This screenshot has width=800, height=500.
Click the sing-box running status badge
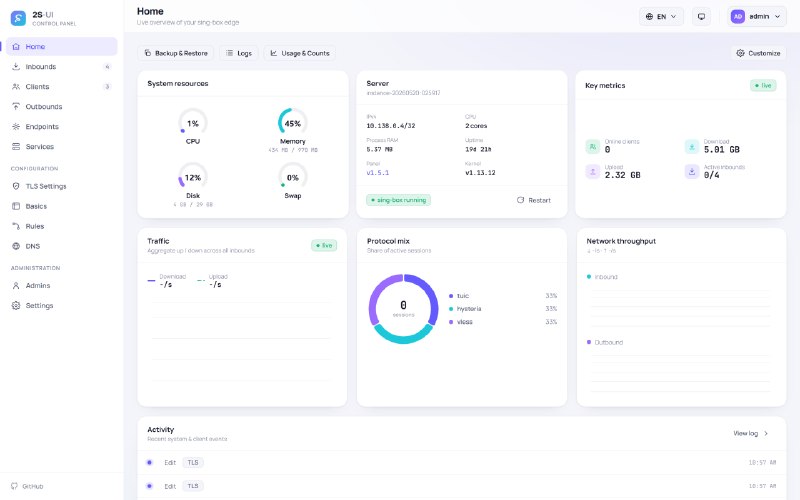click(398, 200)
